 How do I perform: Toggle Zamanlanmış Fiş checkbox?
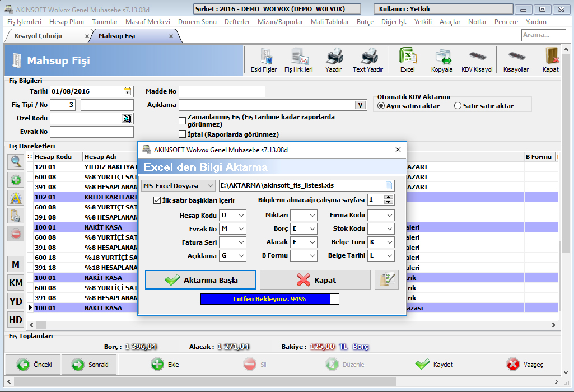(x=183, y=121)
